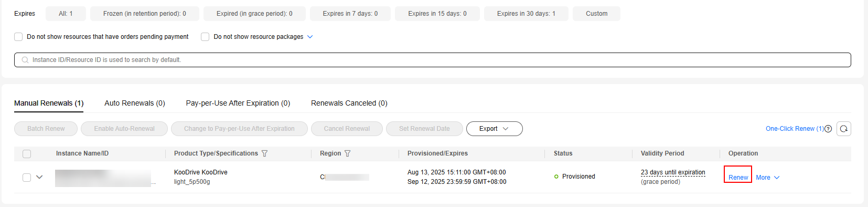Open the More operations dropdown
Image resolution: width=868 pixels, height=207 pixels.
click(768, 178)
